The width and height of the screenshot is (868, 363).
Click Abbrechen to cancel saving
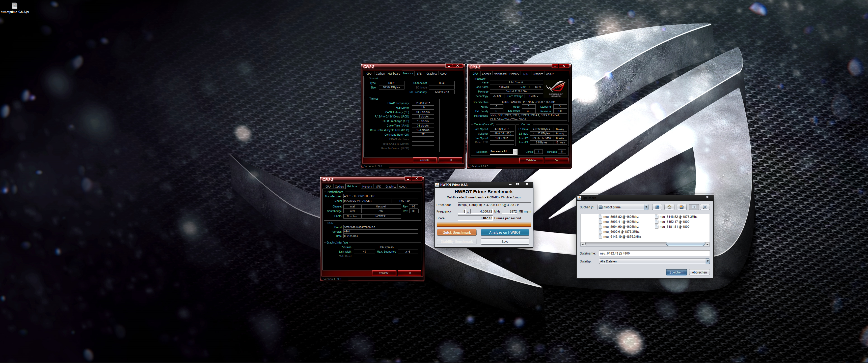coord(699,273)
